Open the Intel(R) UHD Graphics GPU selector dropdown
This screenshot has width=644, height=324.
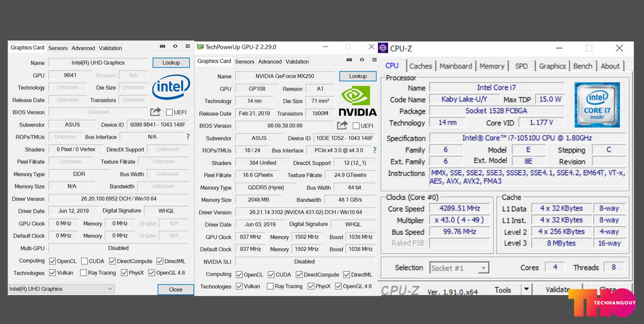pos(61,289)
